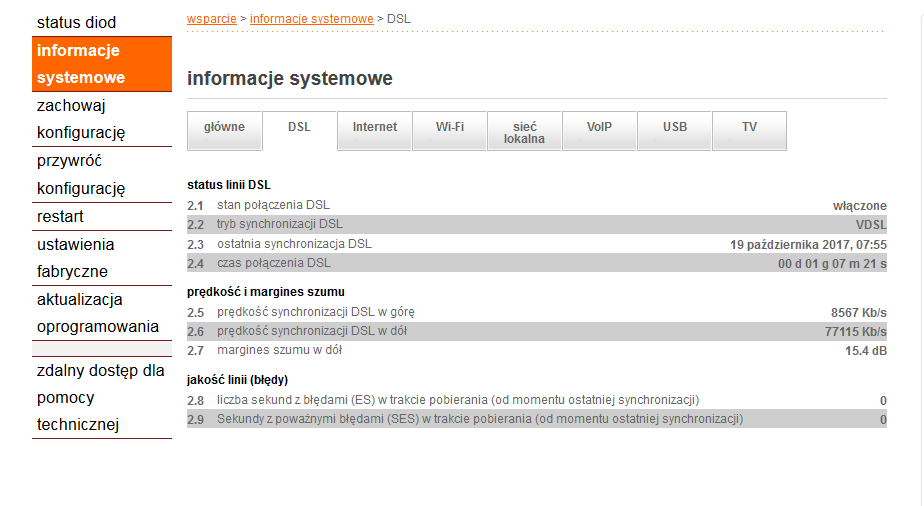This screenshot has width=924, height=506.
Task: Go to 'przywróć konfigurację' in the sidebar
Action: coord(81,174)
